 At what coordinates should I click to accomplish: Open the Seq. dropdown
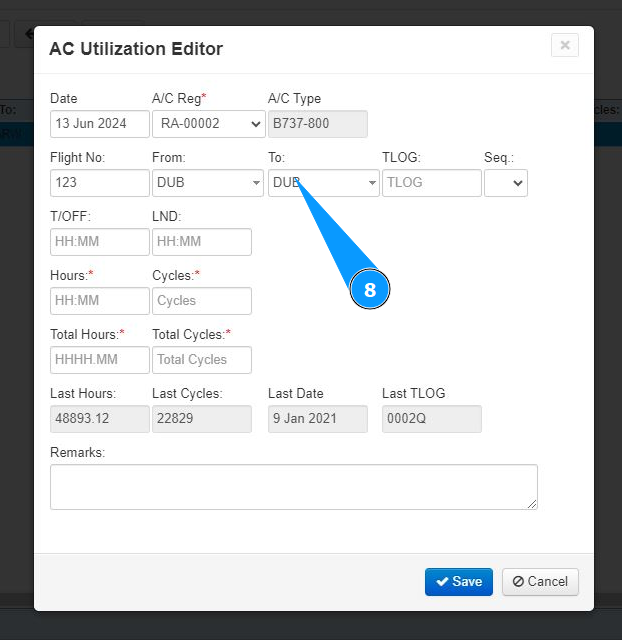(506, 183)
